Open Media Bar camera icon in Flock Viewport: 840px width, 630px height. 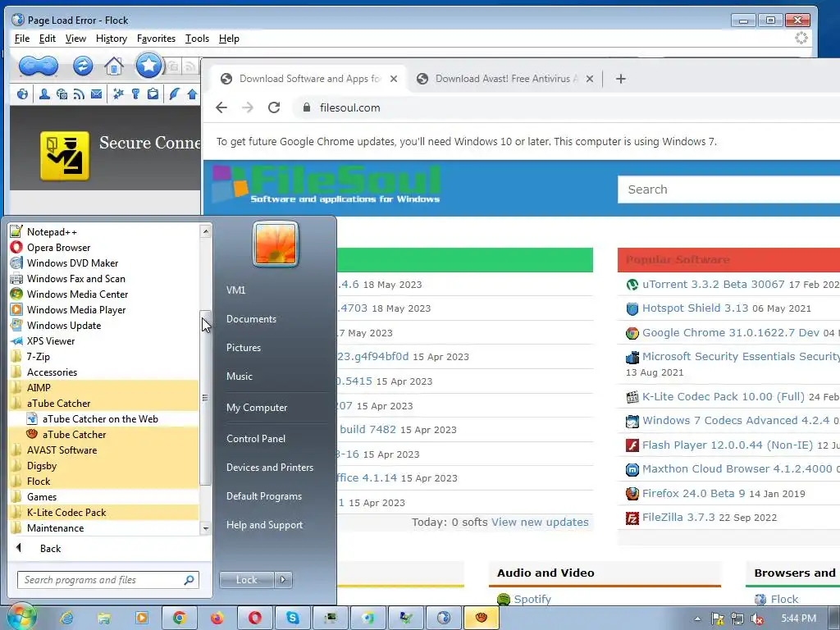click(62, 94)
